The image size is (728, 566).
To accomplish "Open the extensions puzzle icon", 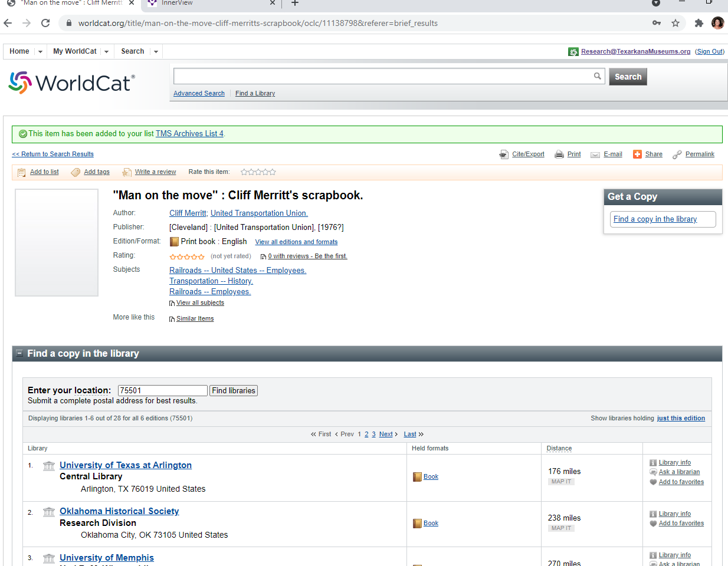I will pyautogui.click(x=699, y=23).
